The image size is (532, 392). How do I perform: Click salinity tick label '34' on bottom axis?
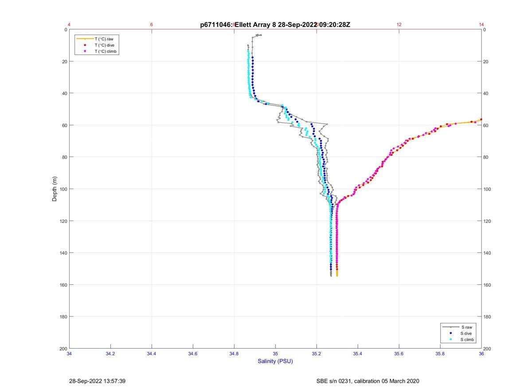pyautogui.click(x=69, y=353)
